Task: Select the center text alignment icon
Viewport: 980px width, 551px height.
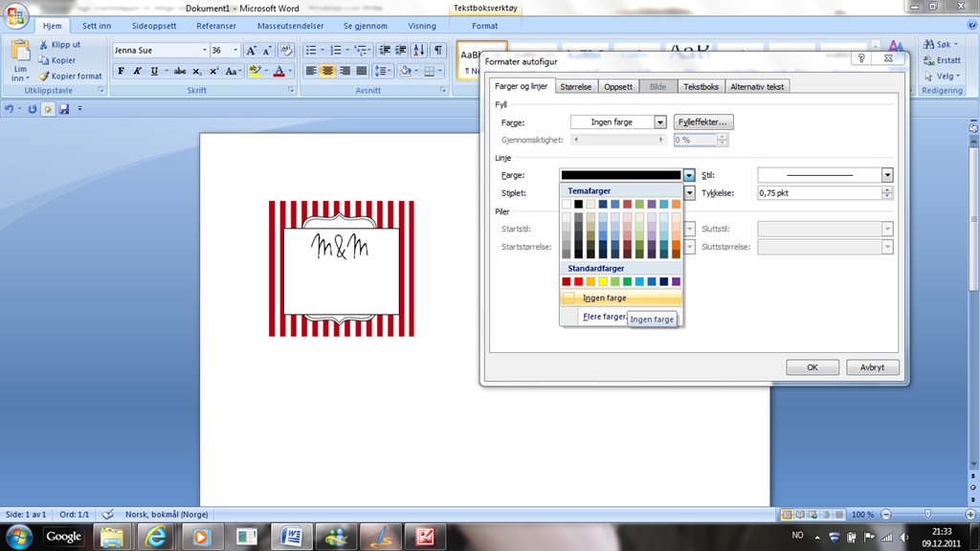Action: point(327,72)
